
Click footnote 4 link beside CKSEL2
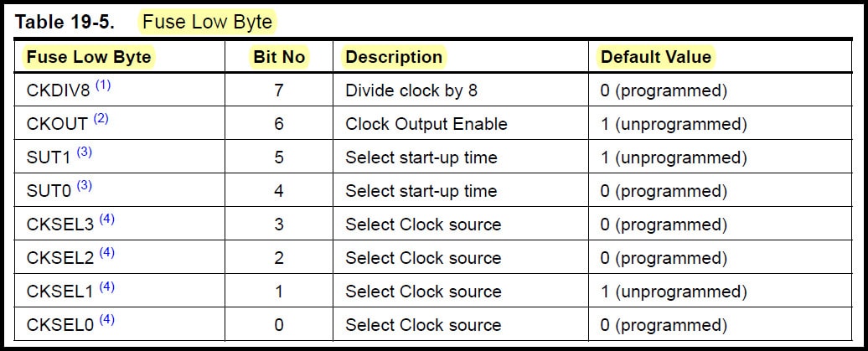coord(107,253)
